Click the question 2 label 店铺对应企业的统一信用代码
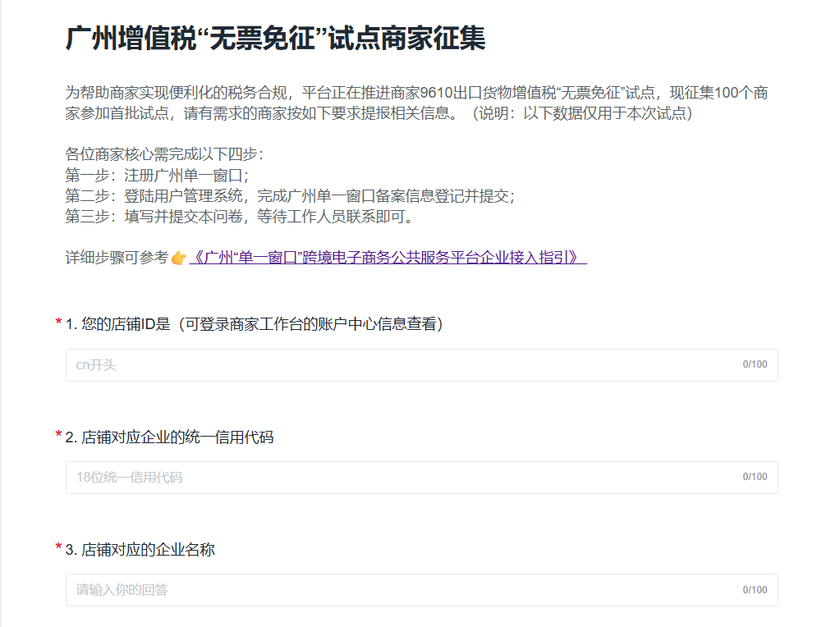The image size is (840, 627). (170, 437)
